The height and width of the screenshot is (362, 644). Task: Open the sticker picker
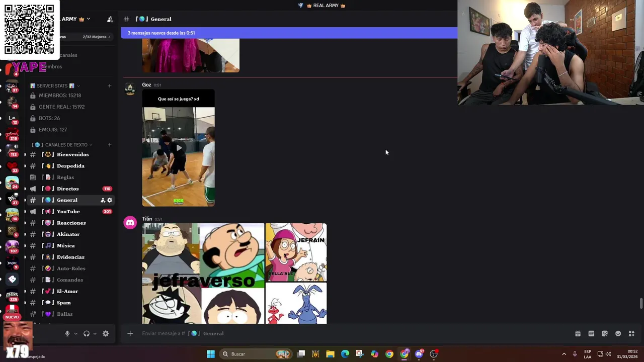pyautogui.click(x=605, y=333)
